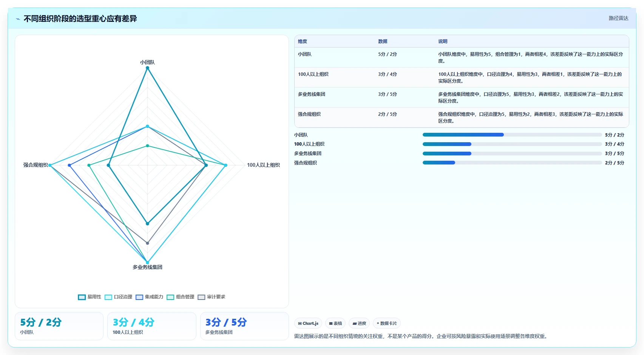
Task: Click the title 不同组织阶段的选型重心应有差异
Action: [80, 19]
